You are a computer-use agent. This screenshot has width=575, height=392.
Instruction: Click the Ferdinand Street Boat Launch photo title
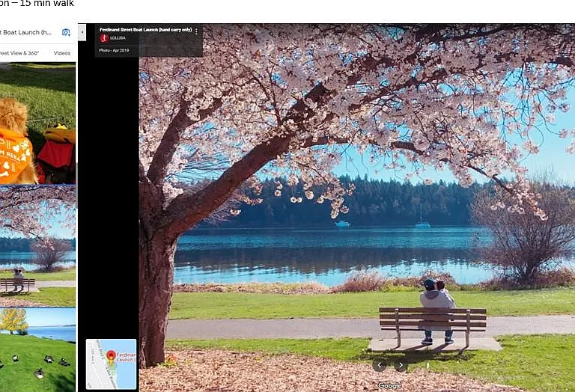pyautogui.click(x=145, y=30)
